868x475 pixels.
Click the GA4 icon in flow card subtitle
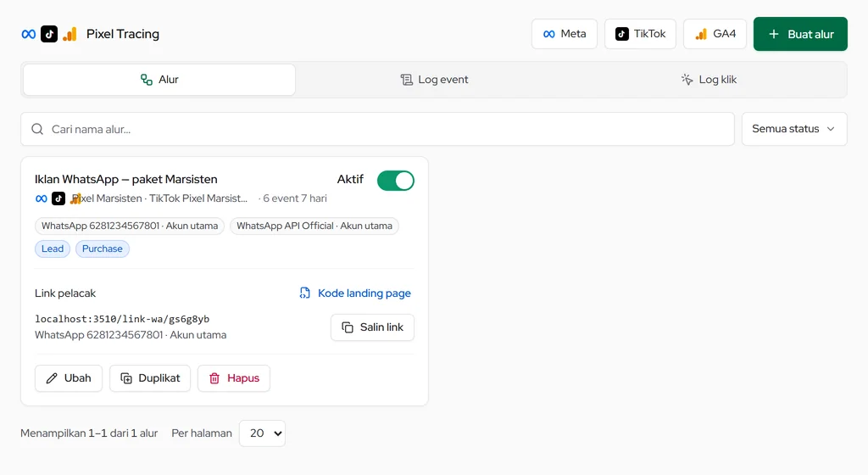tap(75, 198)
